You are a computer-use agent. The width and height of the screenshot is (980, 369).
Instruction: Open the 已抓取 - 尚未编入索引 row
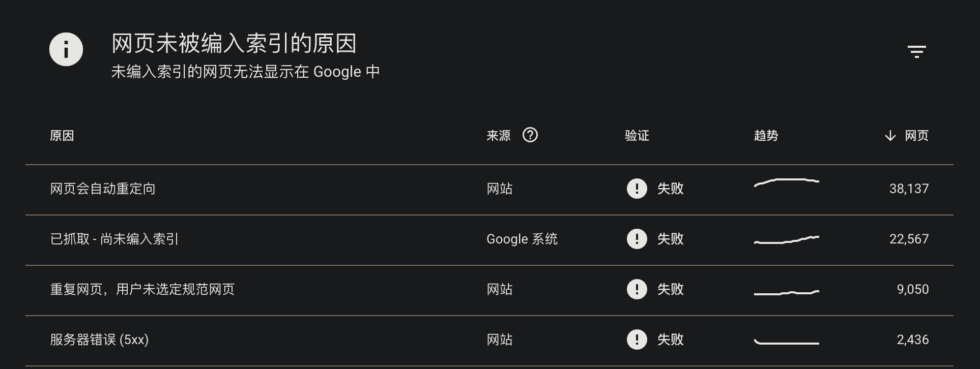click(489, 240)
